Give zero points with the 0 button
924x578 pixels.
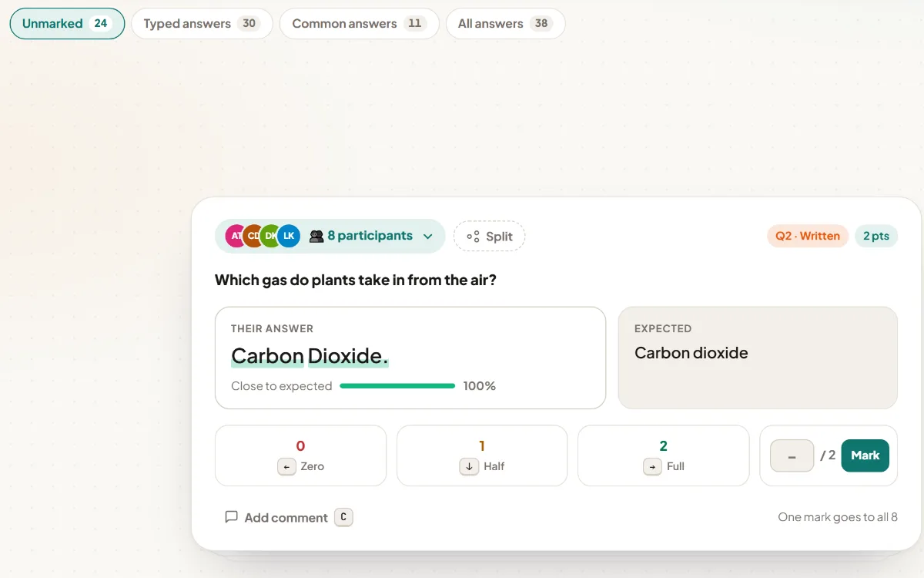tap(300, 455)
